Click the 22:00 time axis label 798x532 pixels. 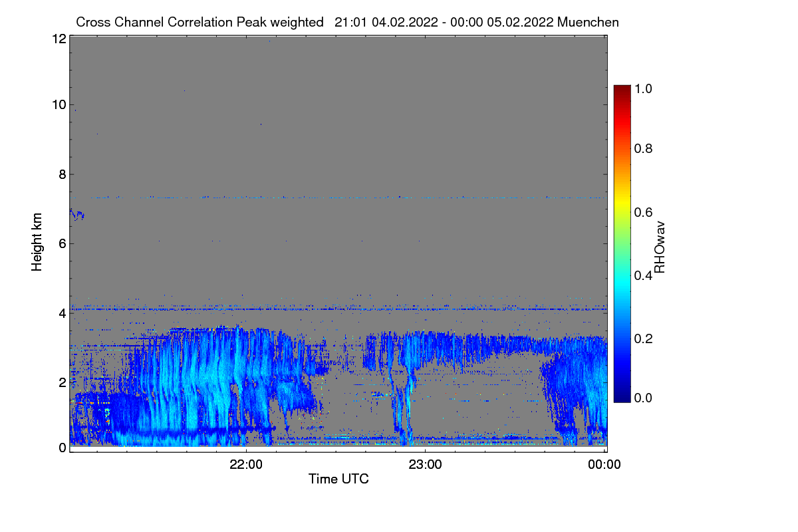246,465
